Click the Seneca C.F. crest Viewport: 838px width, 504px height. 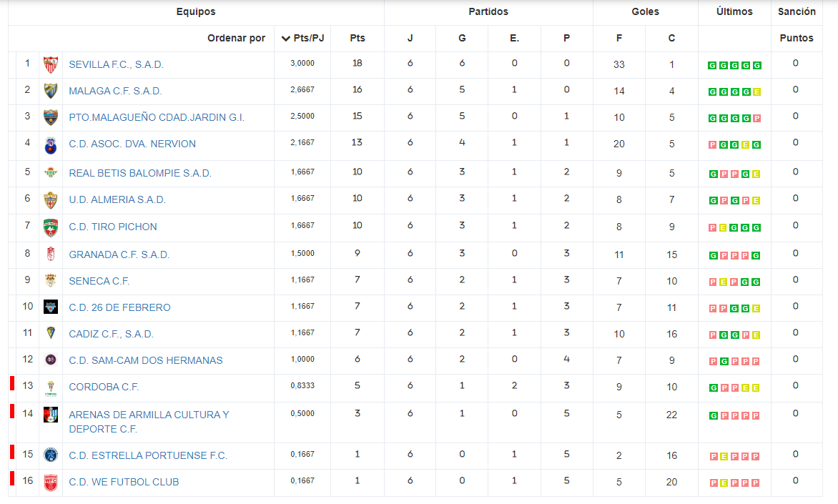pos(51,280)
